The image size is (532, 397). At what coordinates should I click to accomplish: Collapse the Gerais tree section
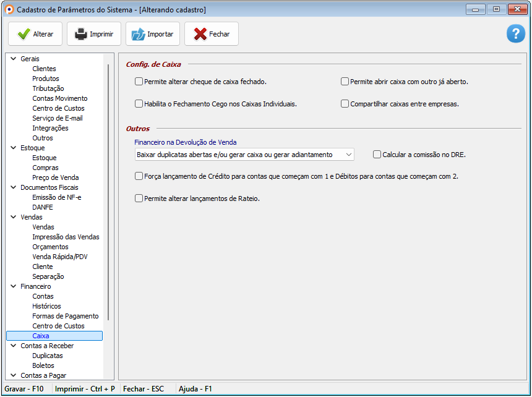coord(14,59)
